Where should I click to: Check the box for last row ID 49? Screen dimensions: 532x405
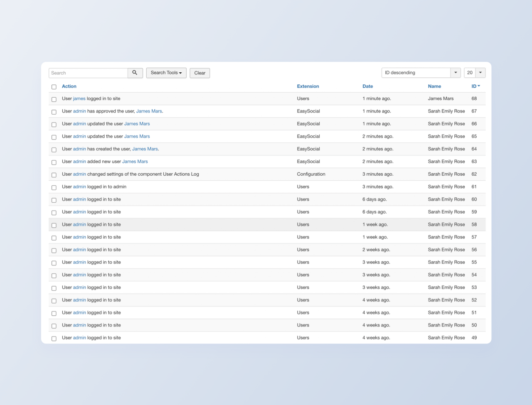point(54,339)
